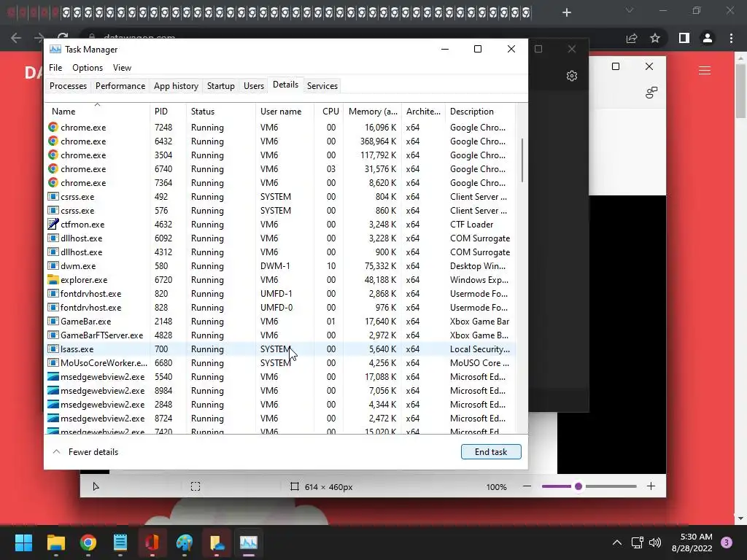The width and height of the screenshot is (747, 560).
Task: Open the View menu in Task Manager
Action: click(122, 68)
